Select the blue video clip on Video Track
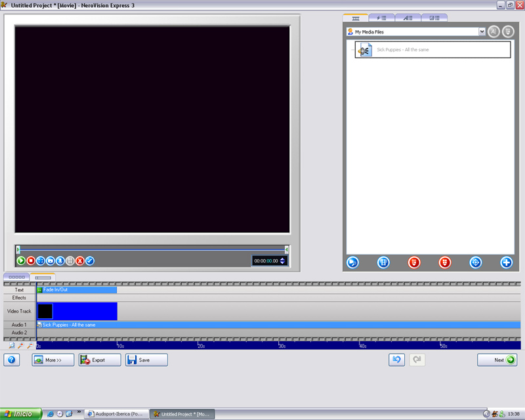 tap(77, 311)
